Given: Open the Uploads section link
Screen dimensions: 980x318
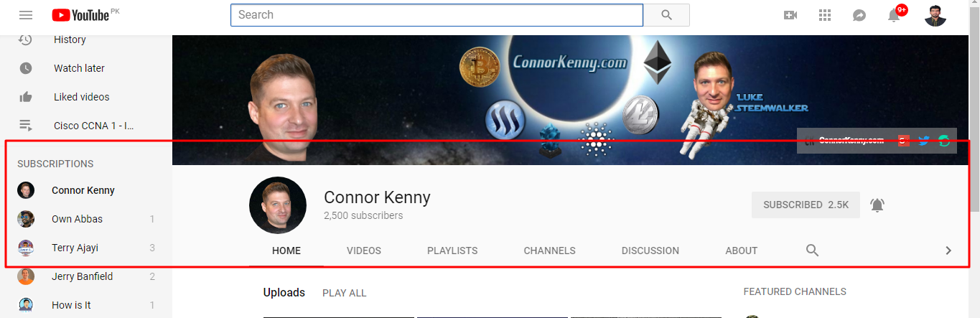Looking at the screenshot, I should [284, 293].
